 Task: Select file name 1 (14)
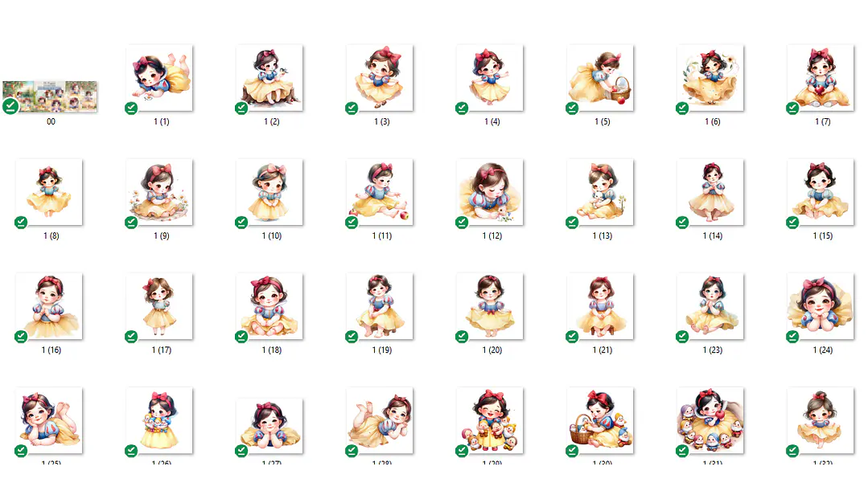click(x=713, y=236)
